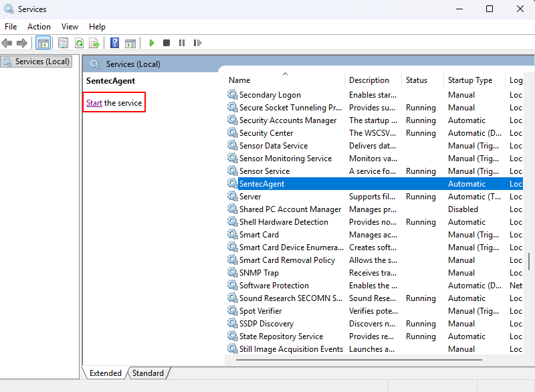Open the View menu
Image resolution: width=535 pixels, height=392 pixels.
click(x=70, y=27)
